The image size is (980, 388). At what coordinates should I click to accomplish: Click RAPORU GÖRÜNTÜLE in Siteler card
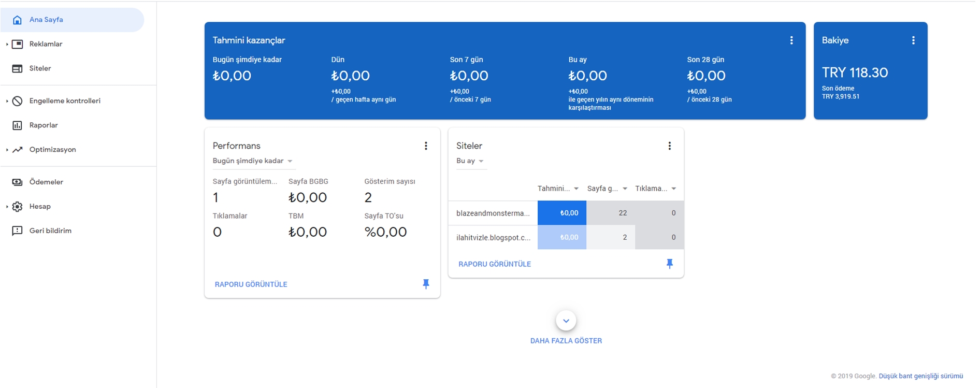[495, 264]
